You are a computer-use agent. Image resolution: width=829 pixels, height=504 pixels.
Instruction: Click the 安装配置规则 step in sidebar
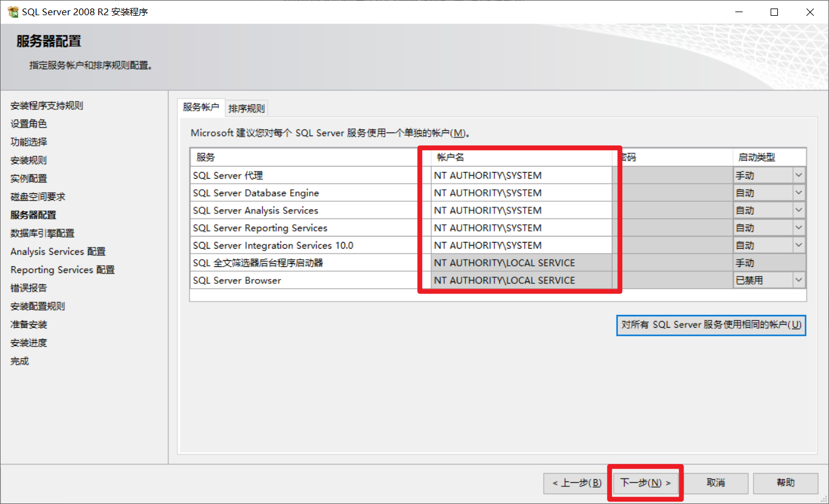[x=38, y=306]
